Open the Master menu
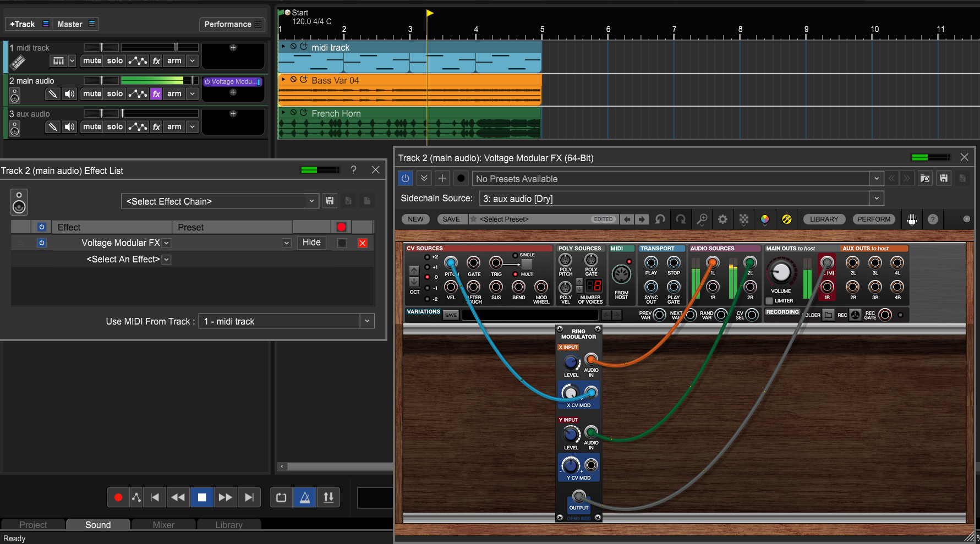This screenshot has width=980, height=544. [x=76, y=24]
